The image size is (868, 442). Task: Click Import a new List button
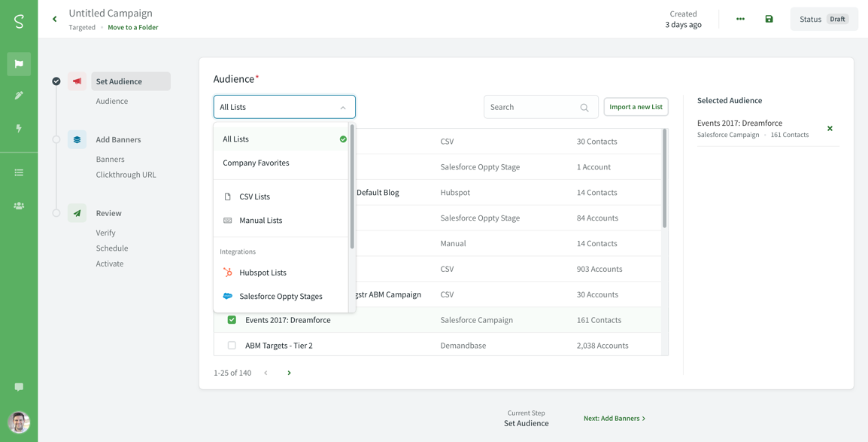coord(636,107)
